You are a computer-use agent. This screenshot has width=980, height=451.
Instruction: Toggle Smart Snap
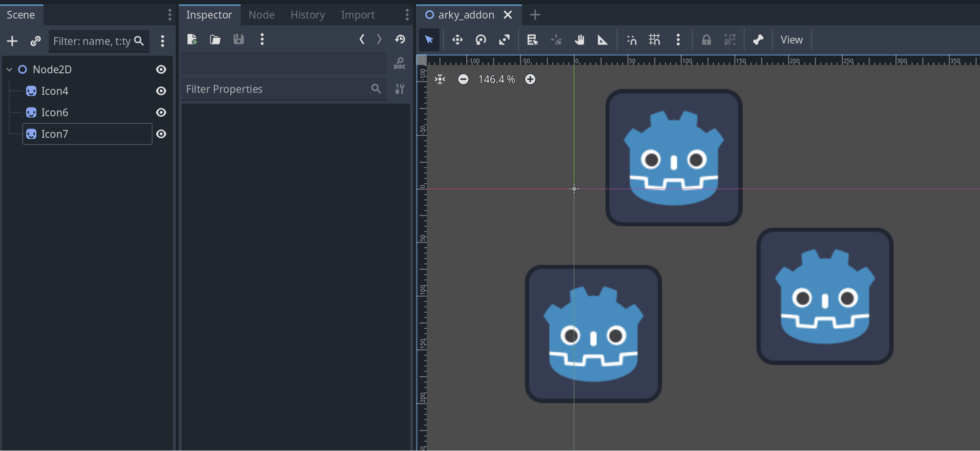(x=631, y=40)
